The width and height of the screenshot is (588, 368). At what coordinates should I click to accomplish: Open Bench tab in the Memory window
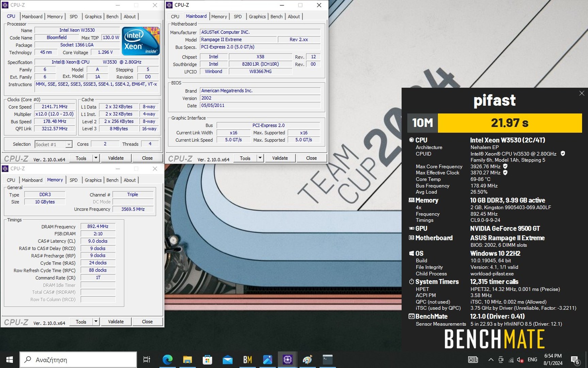pyautogui.click(x=112, y=180)
